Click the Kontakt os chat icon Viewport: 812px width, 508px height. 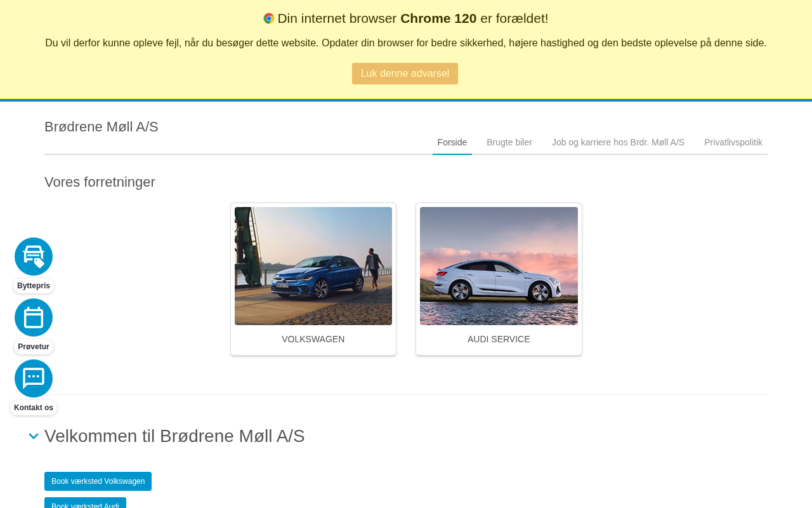click(34, 378)
